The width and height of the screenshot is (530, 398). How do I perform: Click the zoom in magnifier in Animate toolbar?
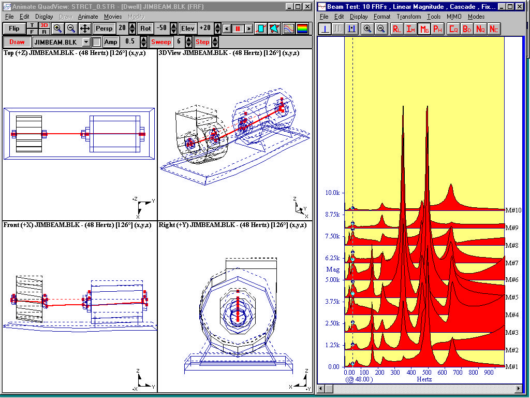click(58, 29)
